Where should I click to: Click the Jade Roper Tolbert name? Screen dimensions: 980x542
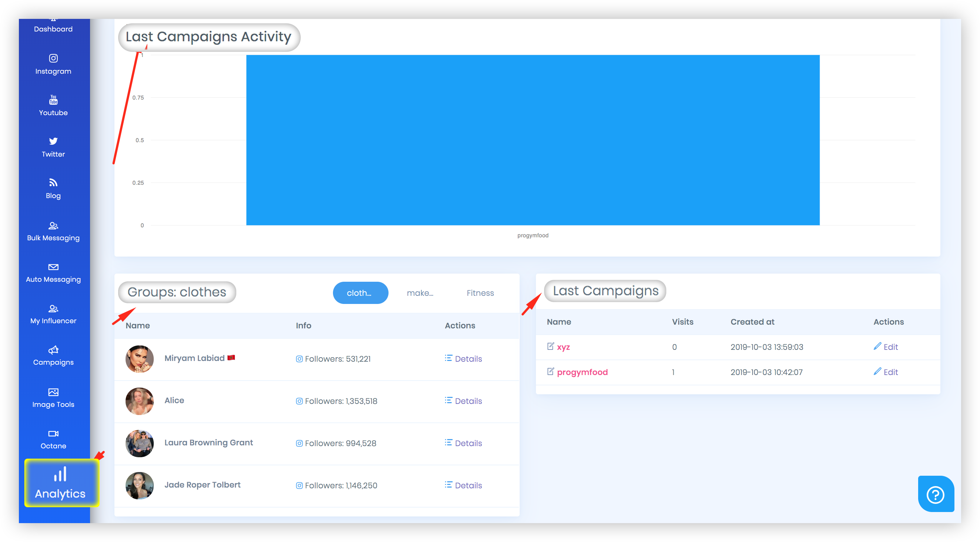click(202, 485)
